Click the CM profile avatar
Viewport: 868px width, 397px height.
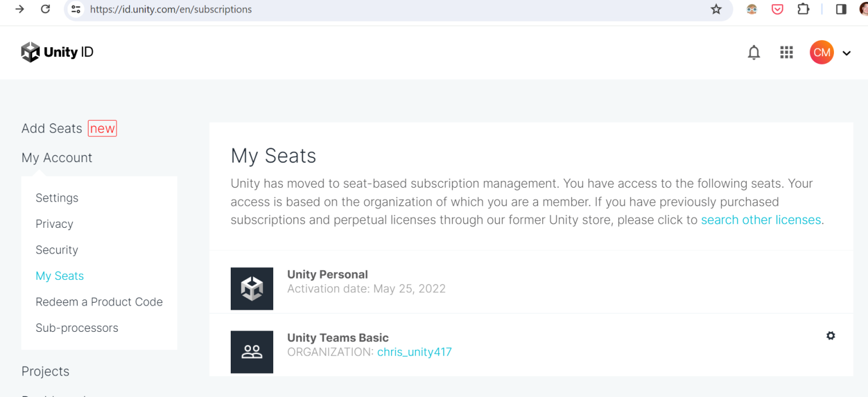tap(821, 53)
